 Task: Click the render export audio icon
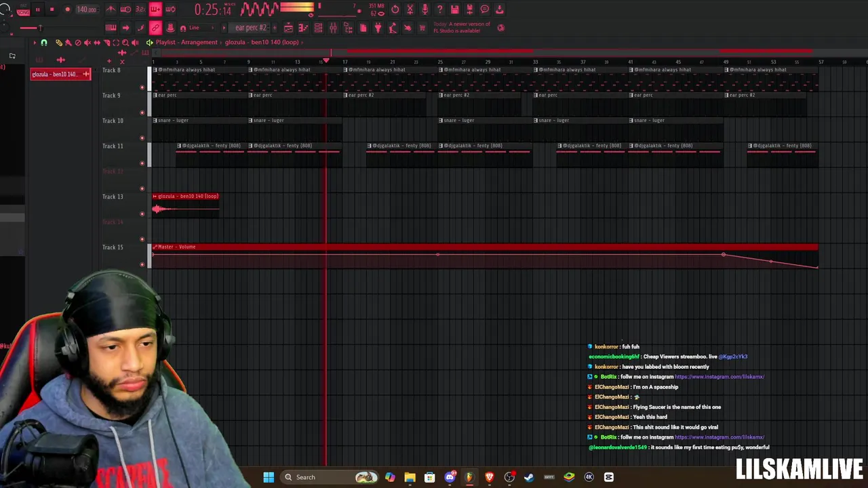[x=469, y=9]
